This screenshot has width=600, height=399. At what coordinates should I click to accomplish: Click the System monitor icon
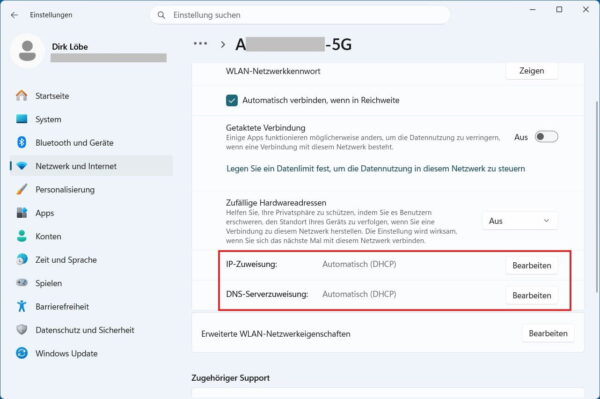click(x=22, y=119)
